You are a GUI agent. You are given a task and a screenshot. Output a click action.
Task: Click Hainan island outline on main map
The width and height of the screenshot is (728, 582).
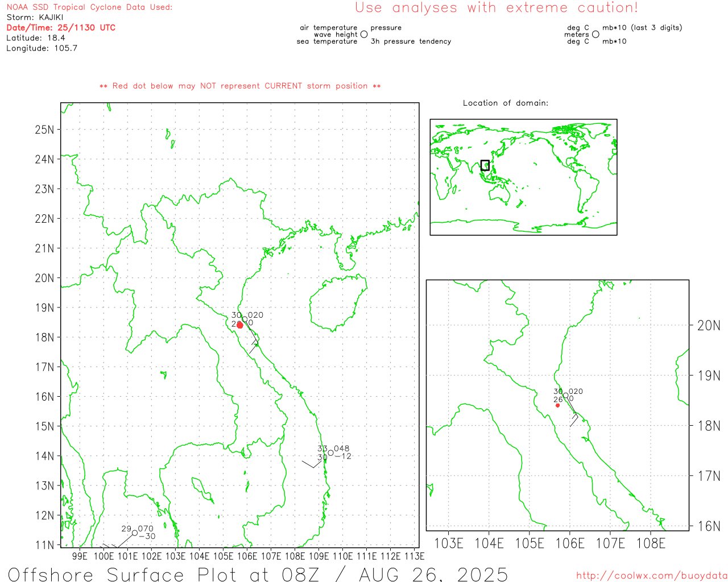click(338, 304)
